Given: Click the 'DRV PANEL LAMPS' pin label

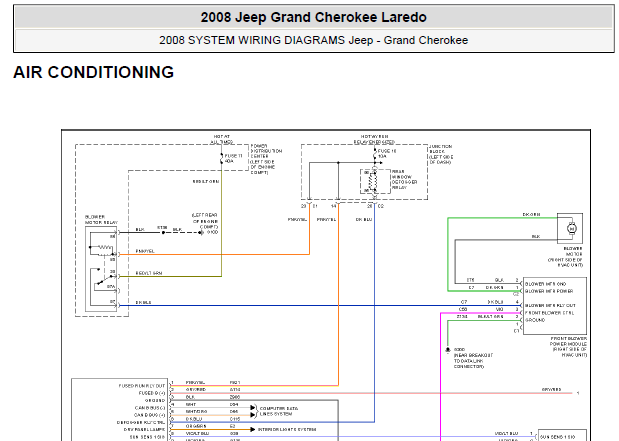Looking at the screenshot, I should click(144, 429).
